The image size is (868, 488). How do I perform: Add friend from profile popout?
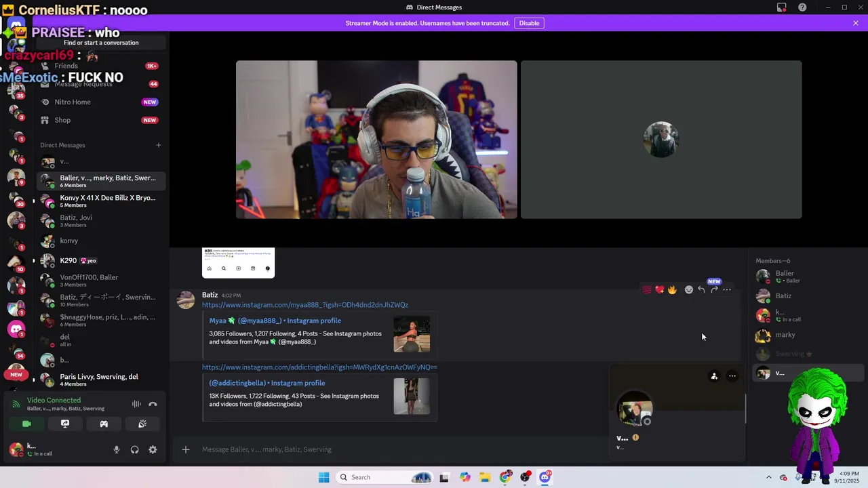pos(714,376)
